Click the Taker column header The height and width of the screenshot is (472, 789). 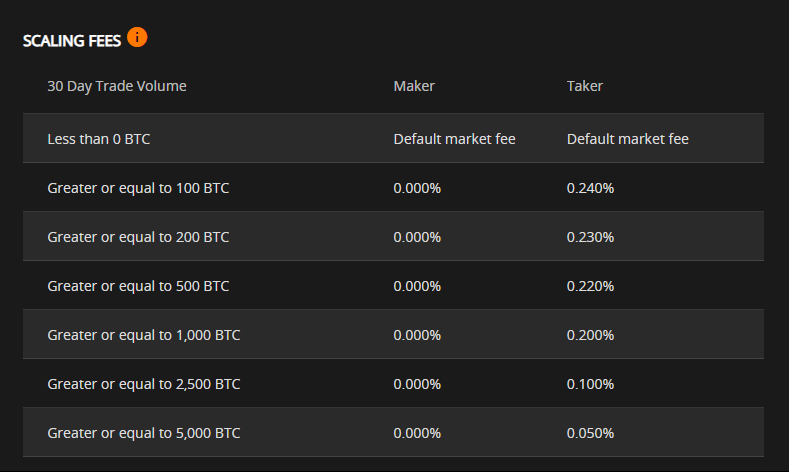click(585, 86)
